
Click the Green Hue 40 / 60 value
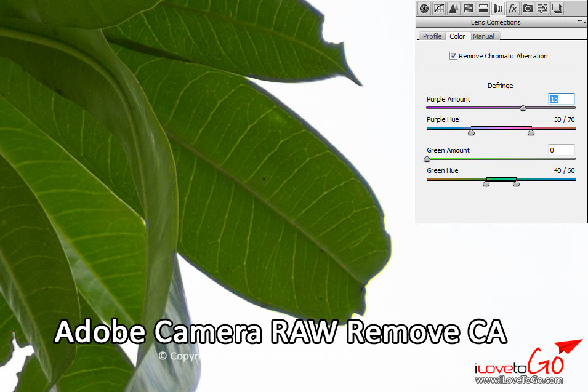(564, 170)
